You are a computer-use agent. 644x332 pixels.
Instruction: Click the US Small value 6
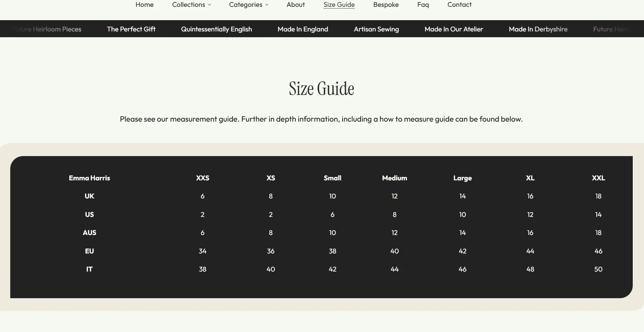click(333, 215)
